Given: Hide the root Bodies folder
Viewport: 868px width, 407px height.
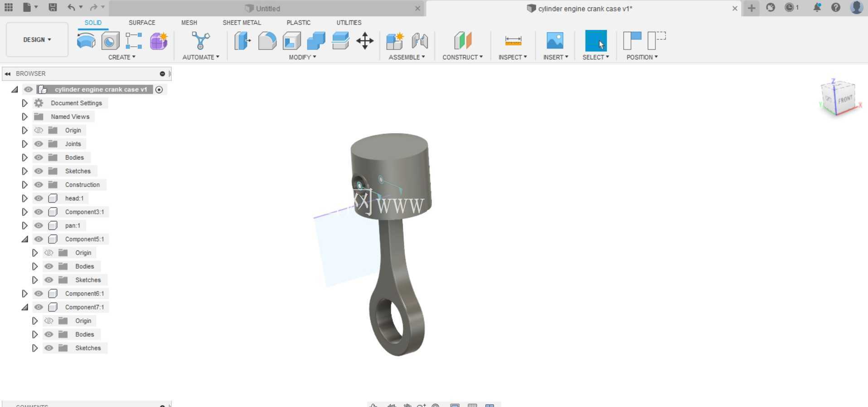Looking at the screenshot, I should pyautogui.click(x=39, y=157).
